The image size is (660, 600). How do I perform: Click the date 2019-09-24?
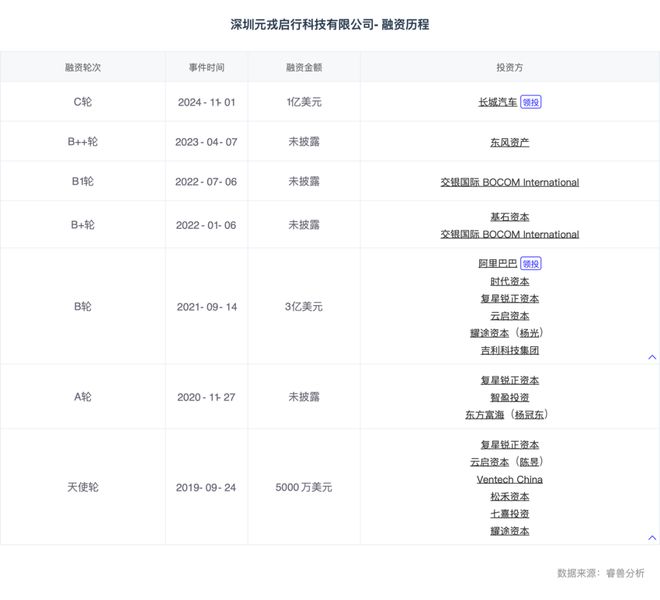click(x=206, y=488)
